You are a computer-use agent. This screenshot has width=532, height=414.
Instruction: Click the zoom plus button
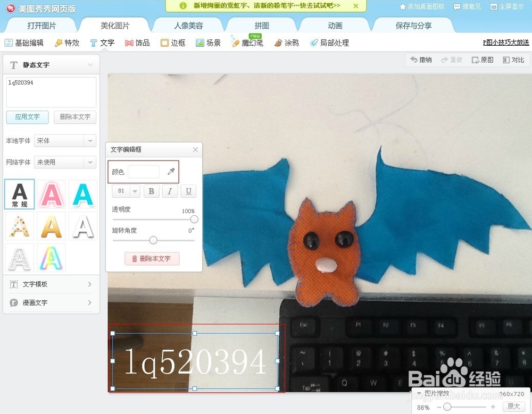[493, 407]
